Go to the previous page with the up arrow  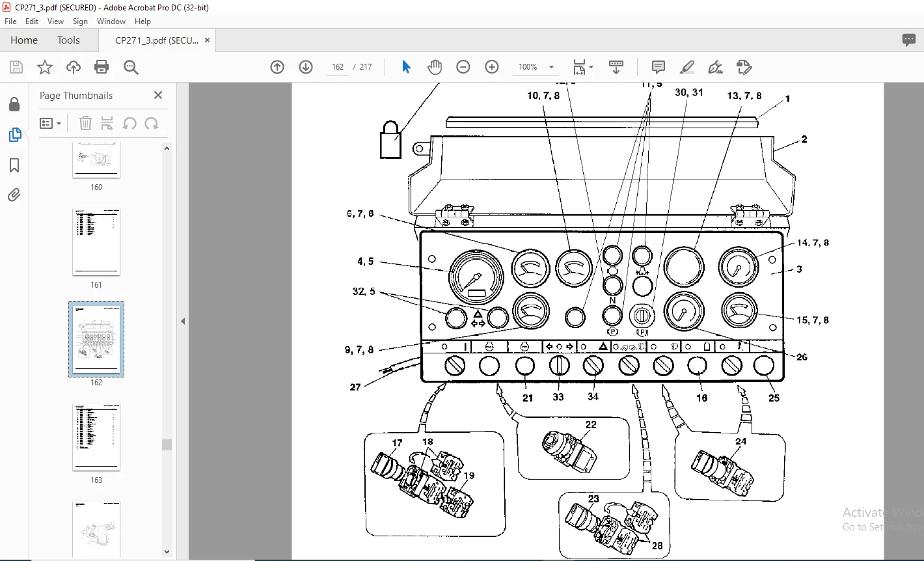277,67
